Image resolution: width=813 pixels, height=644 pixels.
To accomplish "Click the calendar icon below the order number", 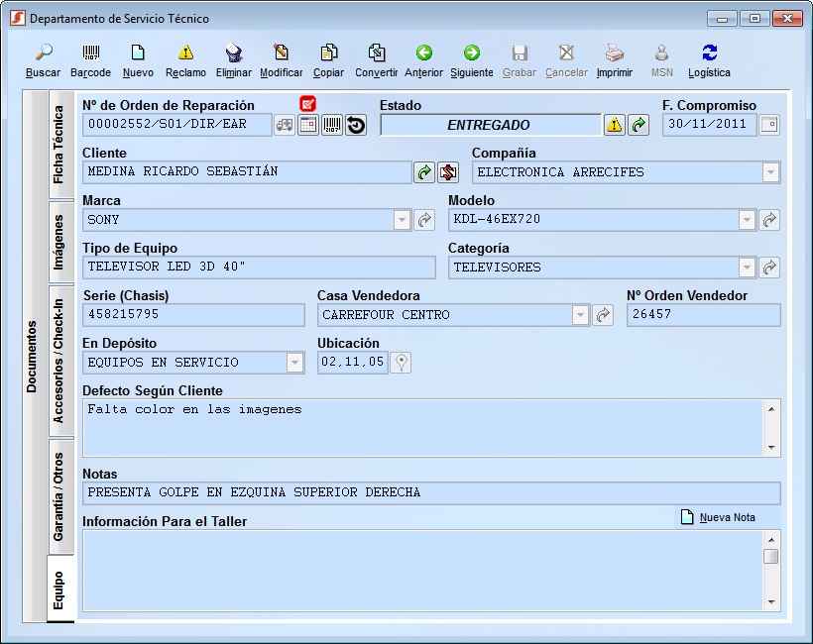I will coord(309,125).
